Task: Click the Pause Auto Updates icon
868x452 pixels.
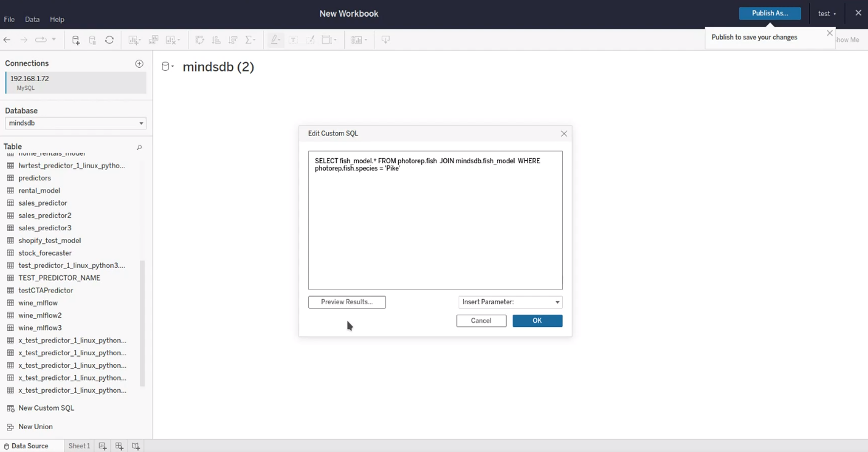Action: (x=93, y=40)
